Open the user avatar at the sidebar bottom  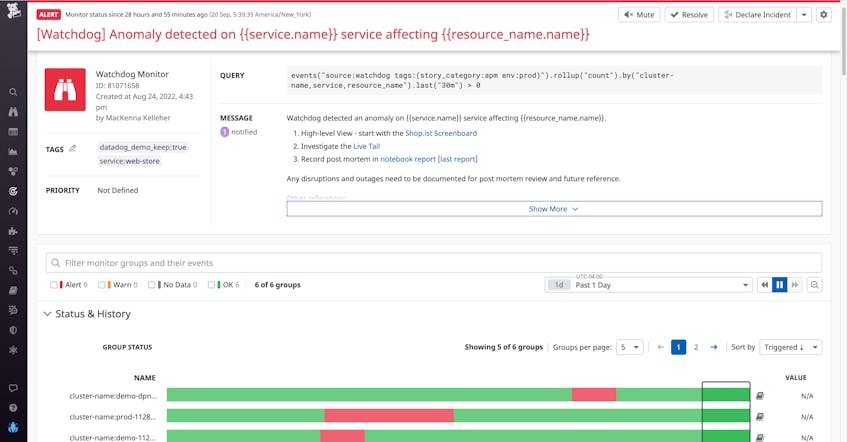pyautogui.click(x=13, y=427)
